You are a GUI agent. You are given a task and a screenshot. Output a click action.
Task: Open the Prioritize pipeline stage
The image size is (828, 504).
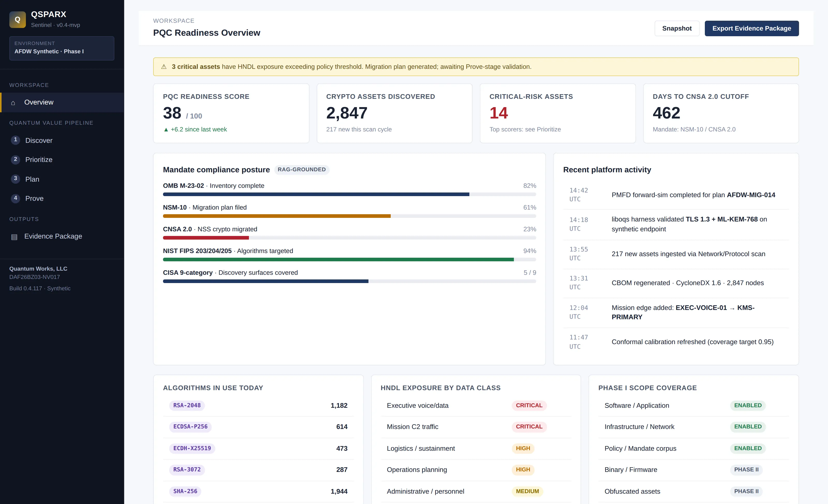(x=62, y=160)
